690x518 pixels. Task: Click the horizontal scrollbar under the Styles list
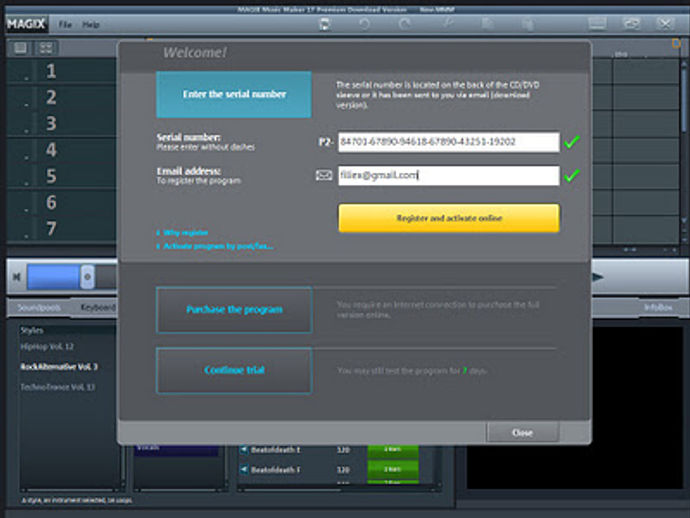coord(72,490)
